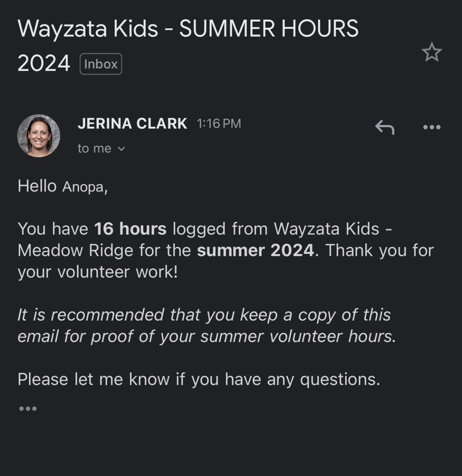Tap the bold 'summer 2024' text
This screenshot has width=462, height=476.
[x=256, y=250]
